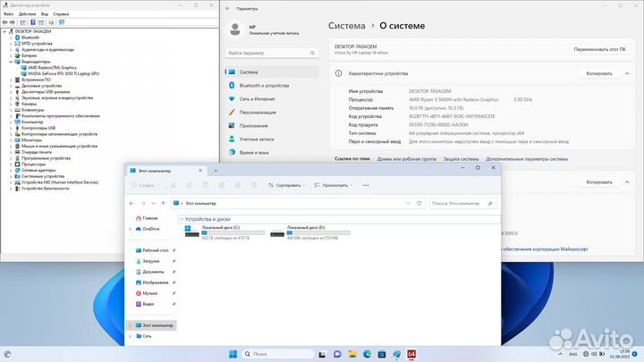The height and width of the screenshot is (362, 644).
Task: Collapse the Видеоадаптеры category
Action: 11,62
